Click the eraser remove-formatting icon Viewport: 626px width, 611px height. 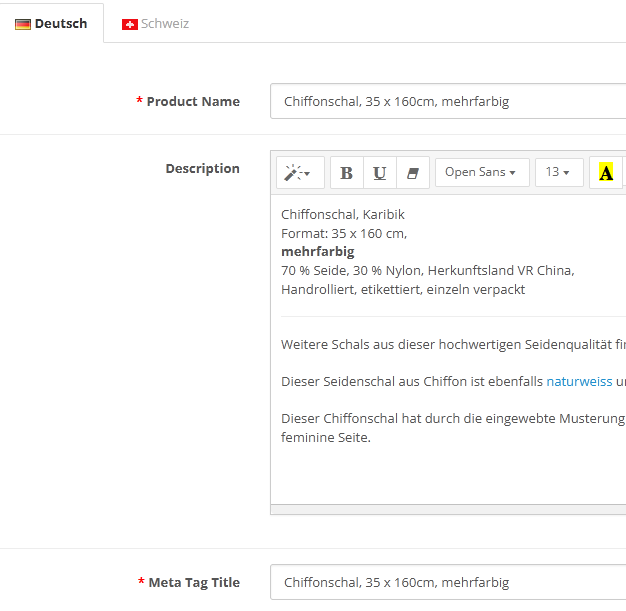(x=412, y=173)
